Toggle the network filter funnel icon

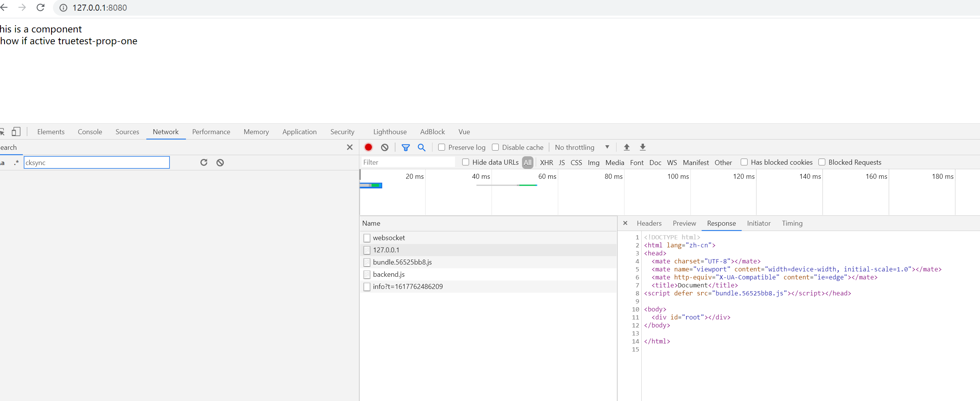pos(405,147)
